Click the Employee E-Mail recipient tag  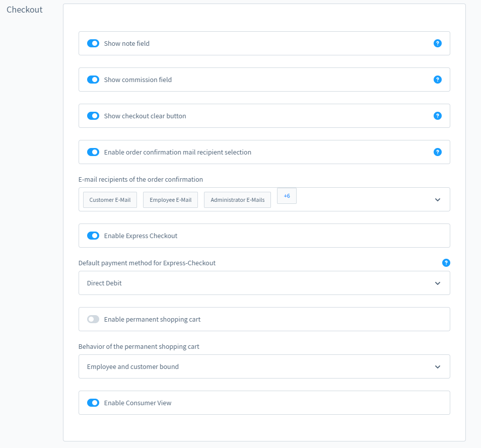[x=170, y=200]
